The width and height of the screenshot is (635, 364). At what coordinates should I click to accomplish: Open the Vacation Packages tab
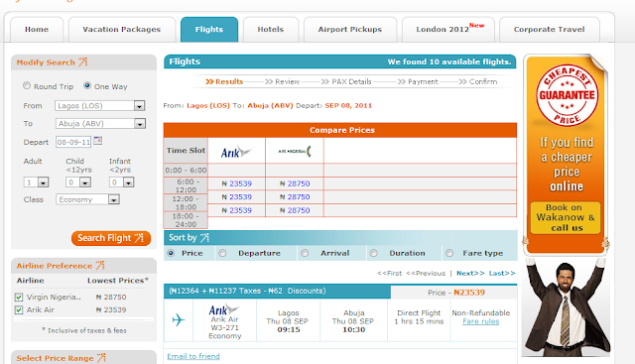[x=122, y=29]
